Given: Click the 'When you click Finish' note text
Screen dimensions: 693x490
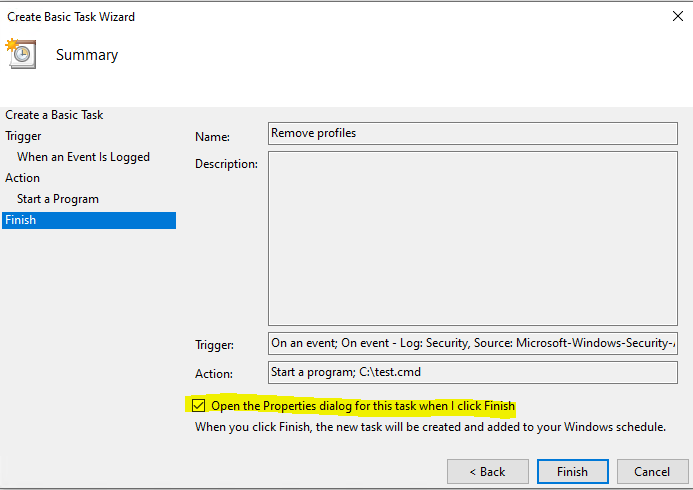Looking at the screenshot, I should click(430, 427).
